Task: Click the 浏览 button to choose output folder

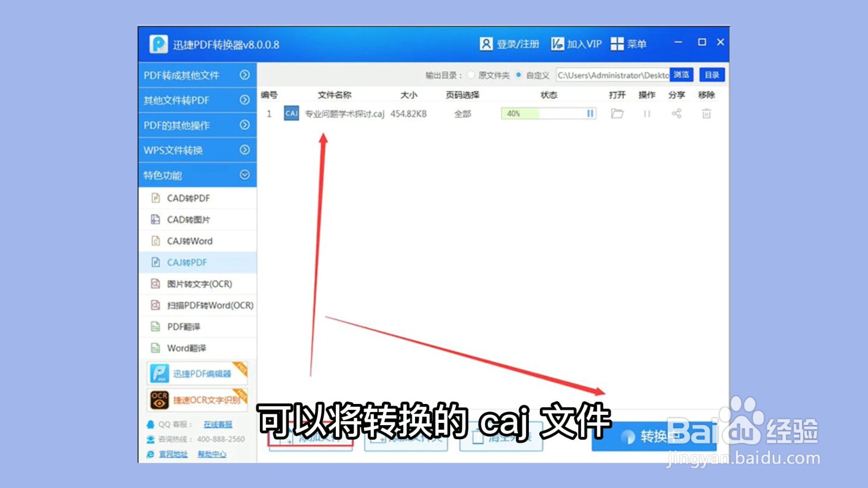Action: pos(681,75)
